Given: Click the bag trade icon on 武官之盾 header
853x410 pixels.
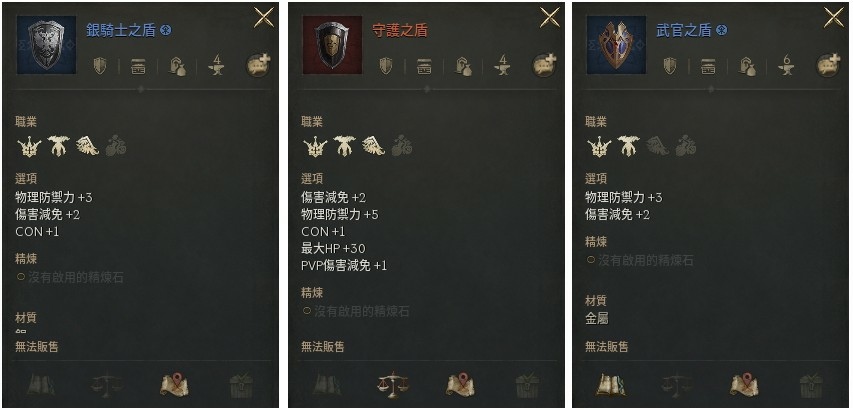Looking at the screenshot, I should [x=749, y=67].
